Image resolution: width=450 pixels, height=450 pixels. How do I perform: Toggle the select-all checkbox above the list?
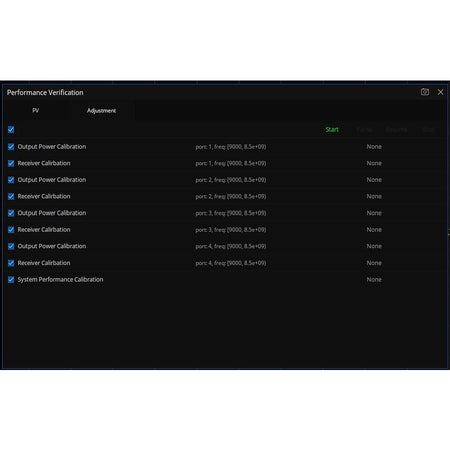(11, 130)
